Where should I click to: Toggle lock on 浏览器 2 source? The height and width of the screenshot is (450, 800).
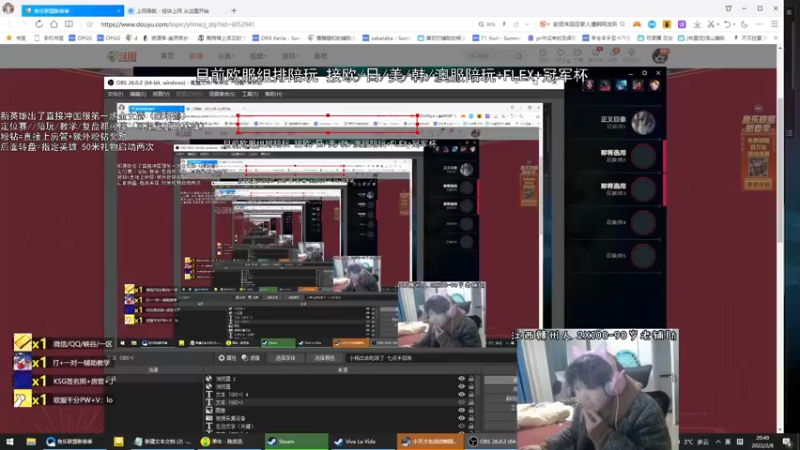(471, 379)
